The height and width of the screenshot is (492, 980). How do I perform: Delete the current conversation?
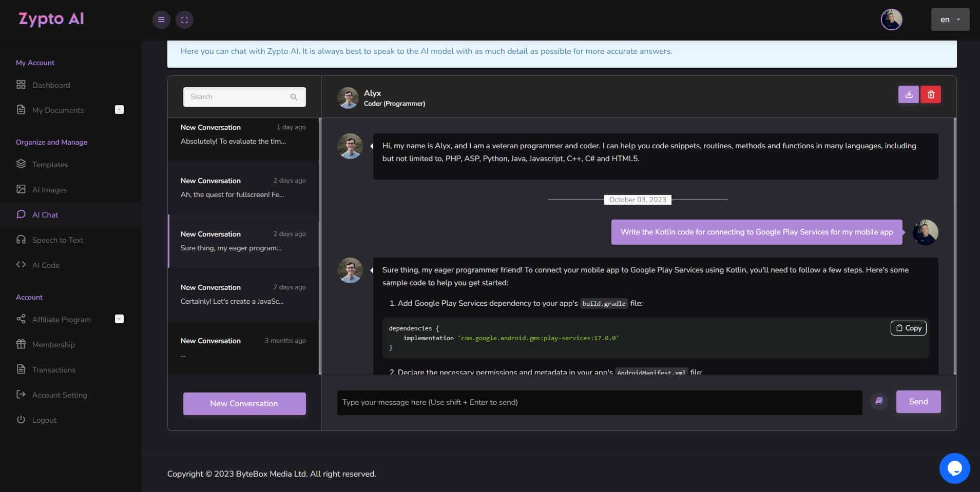(x=932, y=94)
